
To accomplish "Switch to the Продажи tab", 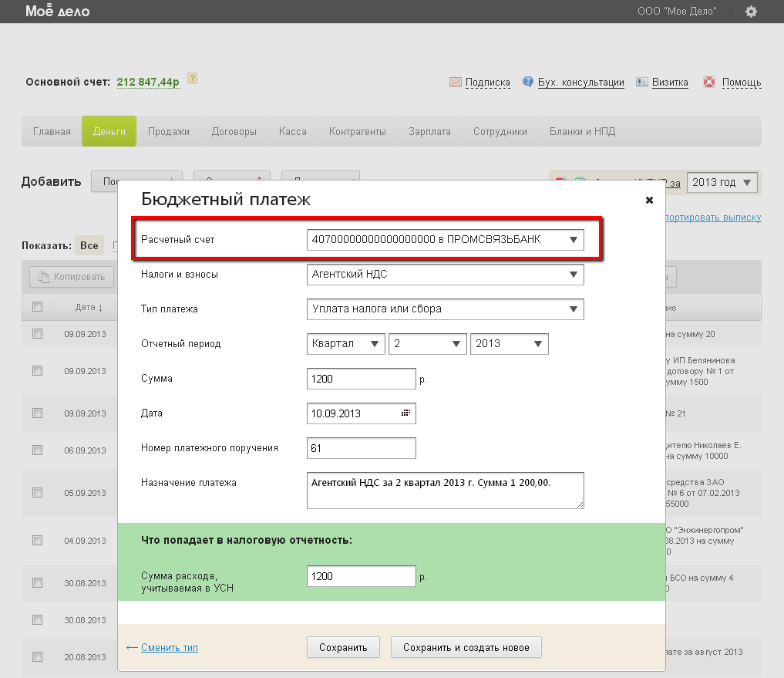I will [x=169, y=132].
